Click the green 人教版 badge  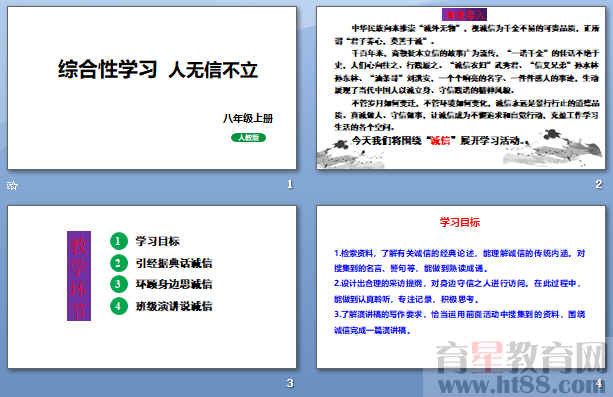coord(248,138)
